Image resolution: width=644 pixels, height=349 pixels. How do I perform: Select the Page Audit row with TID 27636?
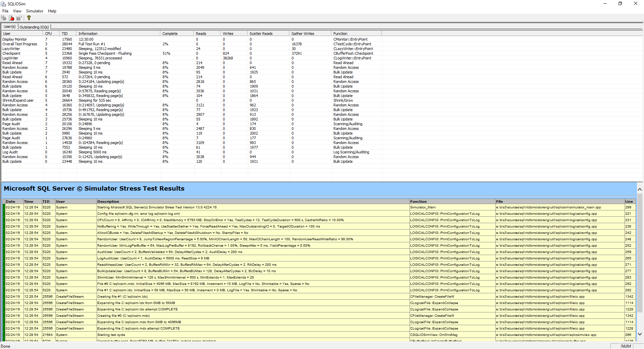pos(191,138)
